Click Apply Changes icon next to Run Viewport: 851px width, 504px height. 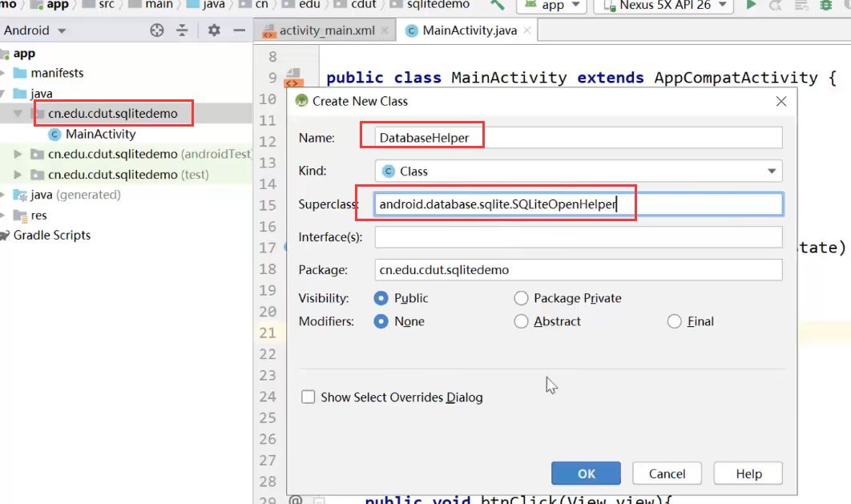click(776, 6)
